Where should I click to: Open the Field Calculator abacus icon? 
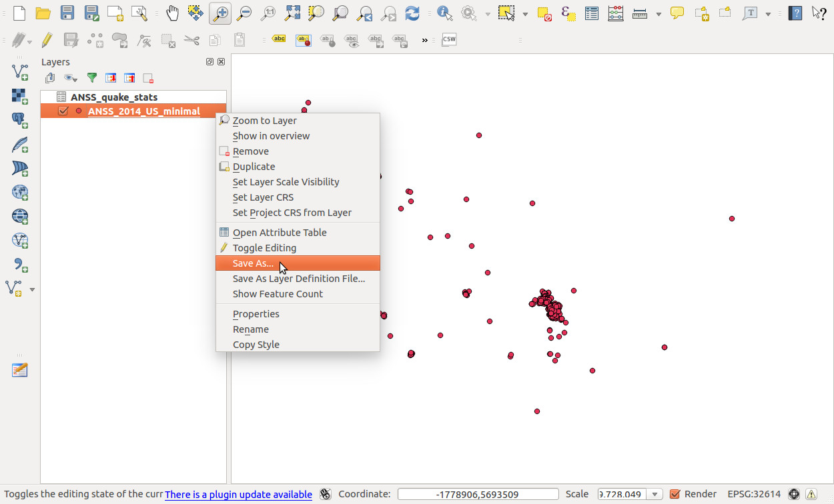coord(615,13)
